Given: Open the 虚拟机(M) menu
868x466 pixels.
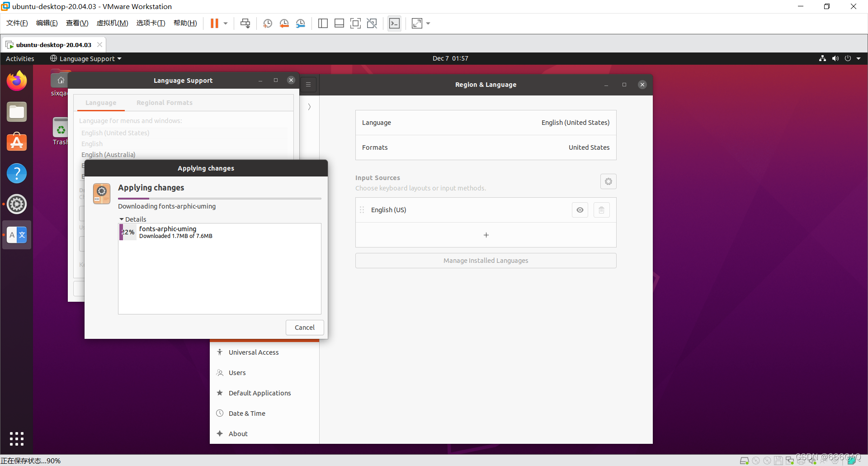Looking at the screenshot, I should click(x=113, y=23).
